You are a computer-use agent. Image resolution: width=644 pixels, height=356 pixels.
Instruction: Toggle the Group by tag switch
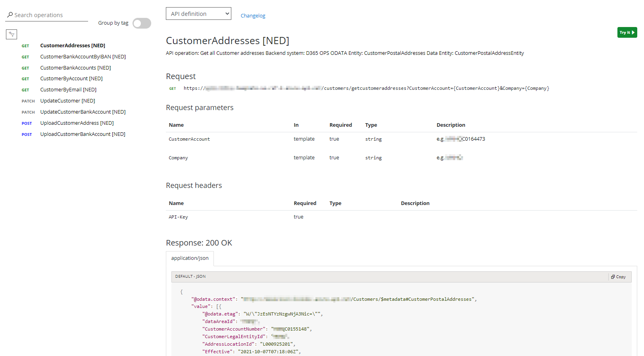(x=142, y=23)
